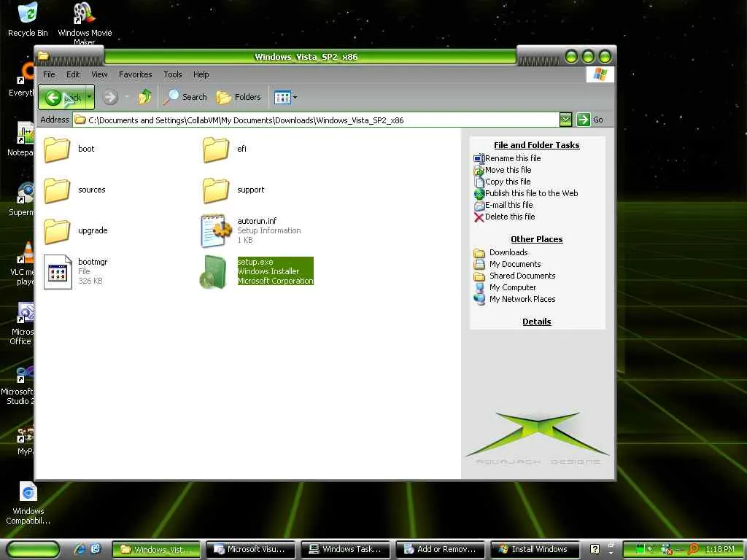Viewport: 747px width, 560px height.
Task: Collapse File and Folder Tasks section
Action: click(536, 145)
